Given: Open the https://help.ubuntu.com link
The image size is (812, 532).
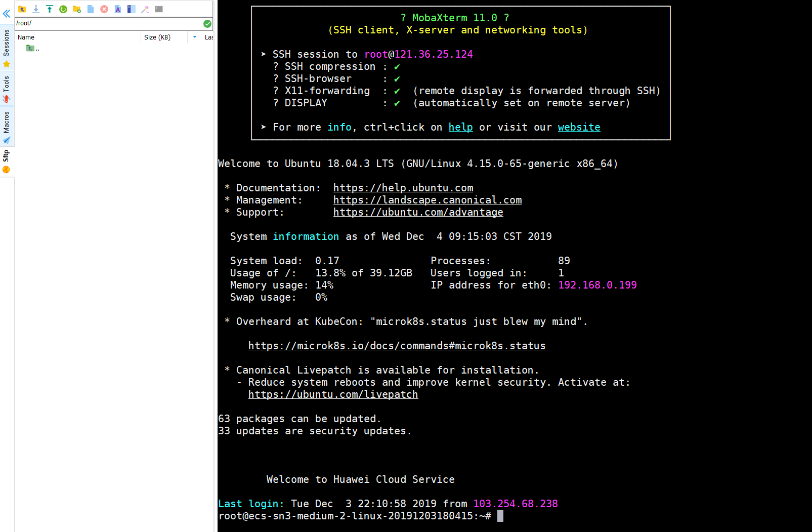Looking at the screenshot, I should pos(403,188).
